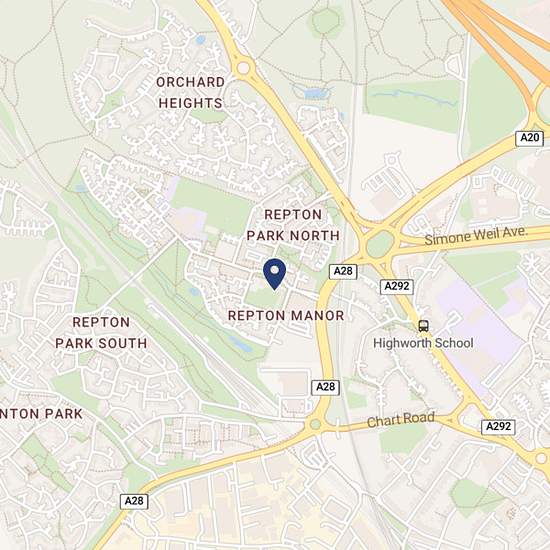Click the A28 shield above Chart Road roundabout
This screenshot has width=550, height=550.
326,387
